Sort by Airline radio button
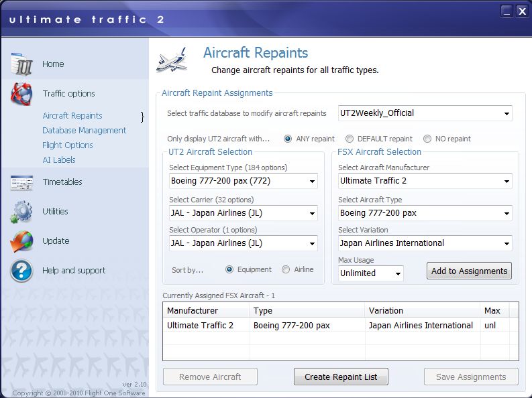Screen dimensions: 532x398 coord(286,269)
